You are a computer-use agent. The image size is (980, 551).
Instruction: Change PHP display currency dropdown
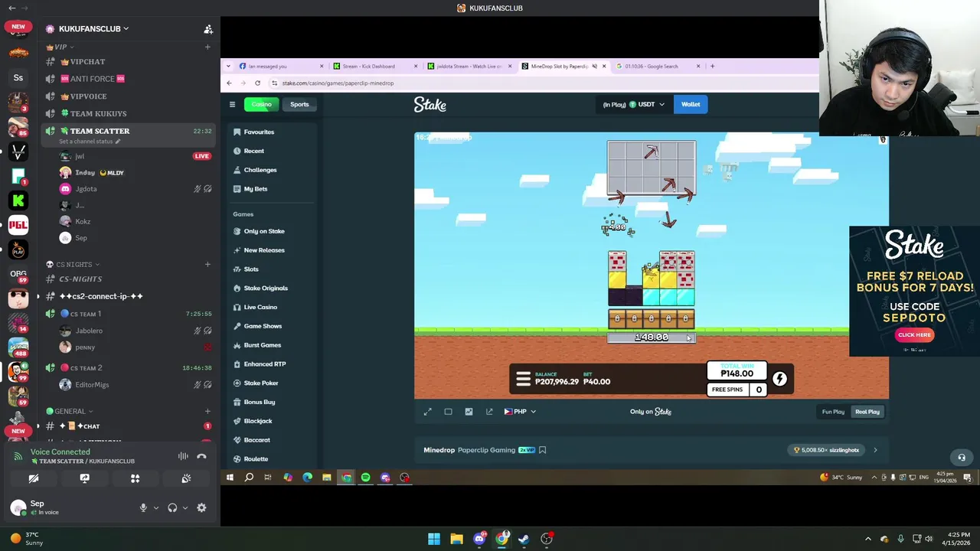pyautogui.click(x=520, y=412)
